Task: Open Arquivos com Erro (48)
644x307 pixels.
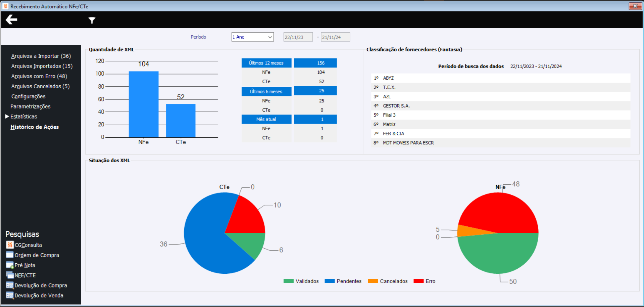Action: (39, 76)
